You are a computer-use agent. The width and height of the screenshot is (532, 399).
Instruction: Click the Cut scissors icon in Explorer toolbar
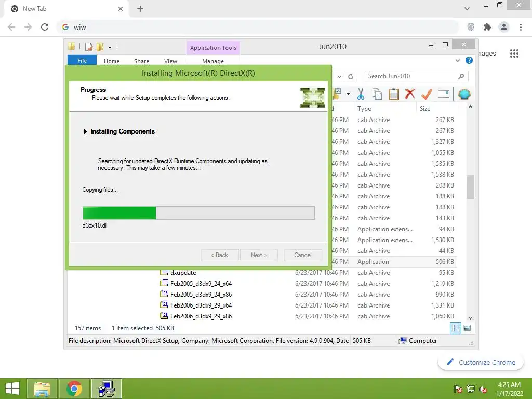[x=361, y=94]
